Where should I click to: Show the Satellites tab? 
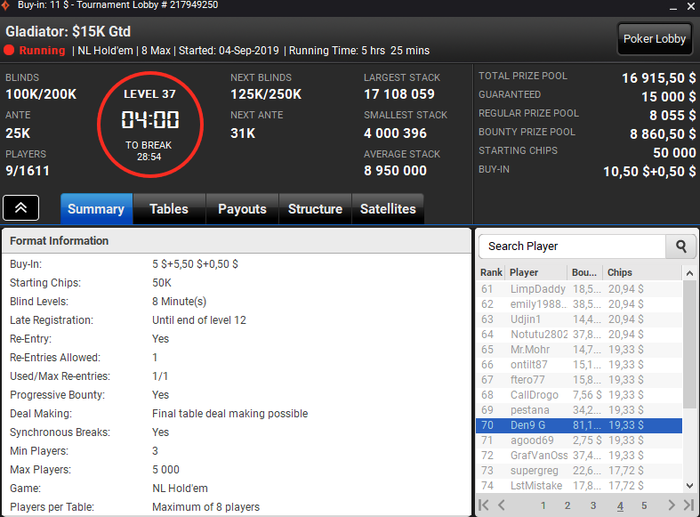pyautogui.click(x=388, y=209)
